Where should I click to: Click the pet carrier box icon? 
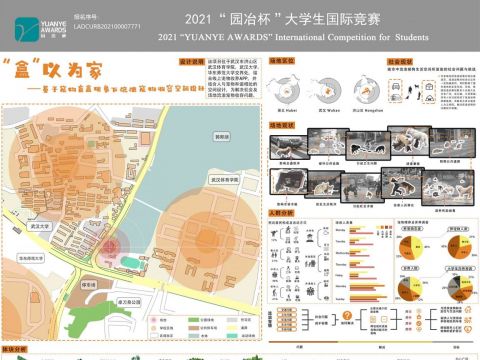pos(430,87)
